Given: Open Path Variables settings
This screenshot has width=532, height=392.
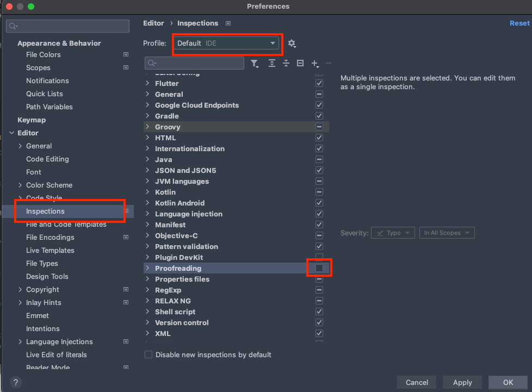Looking at the screenshot, I should [49, 107].
